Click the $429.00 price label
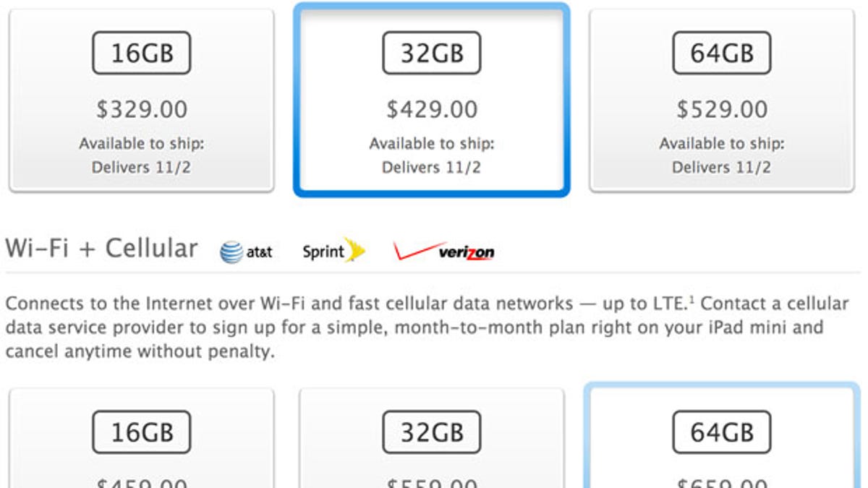This screenshot has height=488, width=868. coord(432,111)
